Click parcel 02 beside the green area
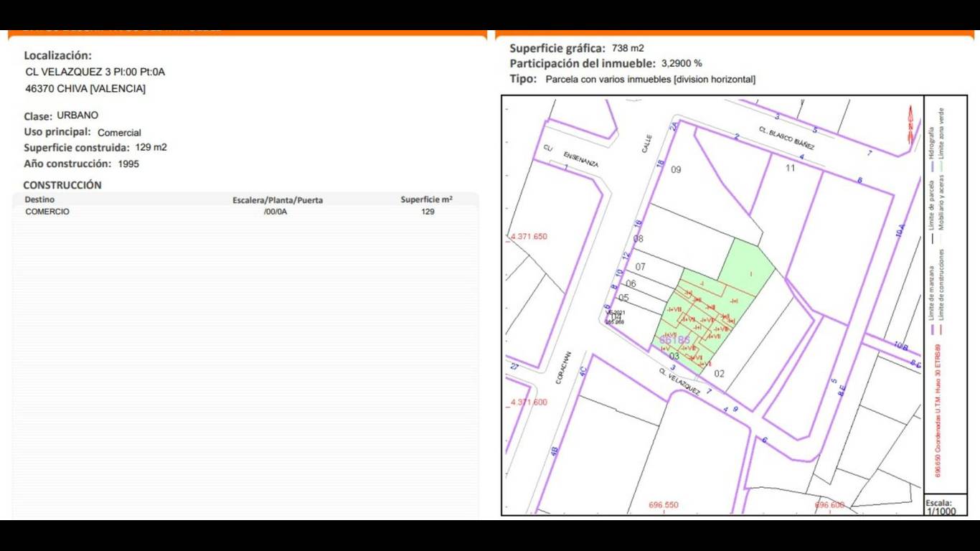The image size is (980, 551). click(x=719, y=374)
